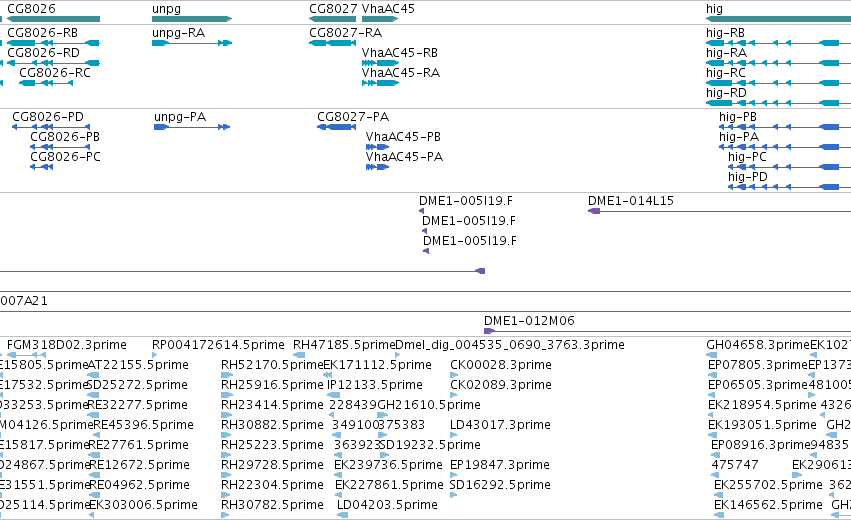
Task: Select the VhaAC45-RB transcript
Action: [x=380, y=63]
